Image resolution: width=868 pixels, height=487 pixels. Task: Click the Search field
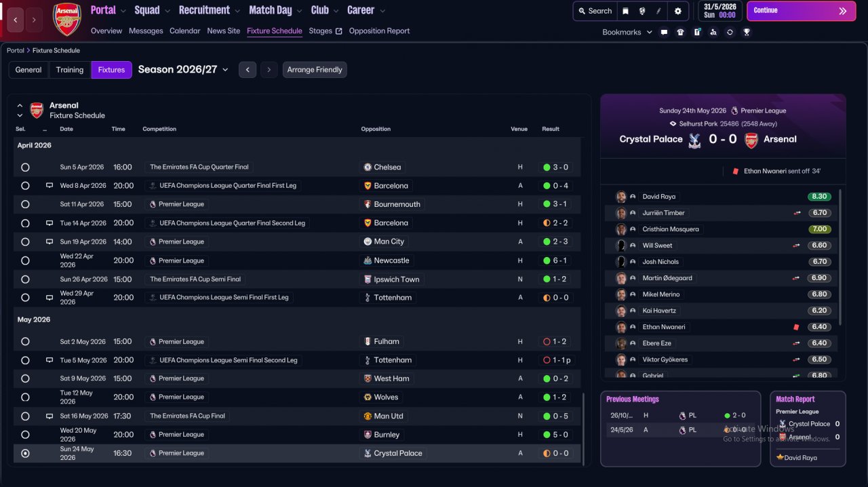point(594,11)
